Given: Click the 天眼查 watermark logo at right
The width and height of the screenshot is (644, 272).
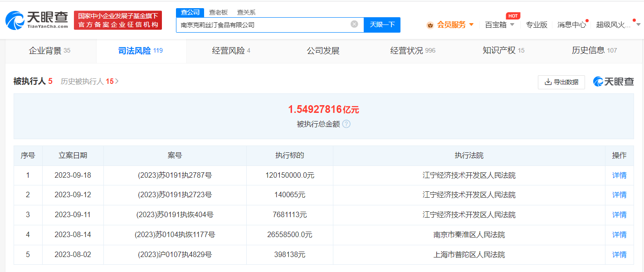Looking at the screenshot, I should pyautogui.click(x=614, y=82).
